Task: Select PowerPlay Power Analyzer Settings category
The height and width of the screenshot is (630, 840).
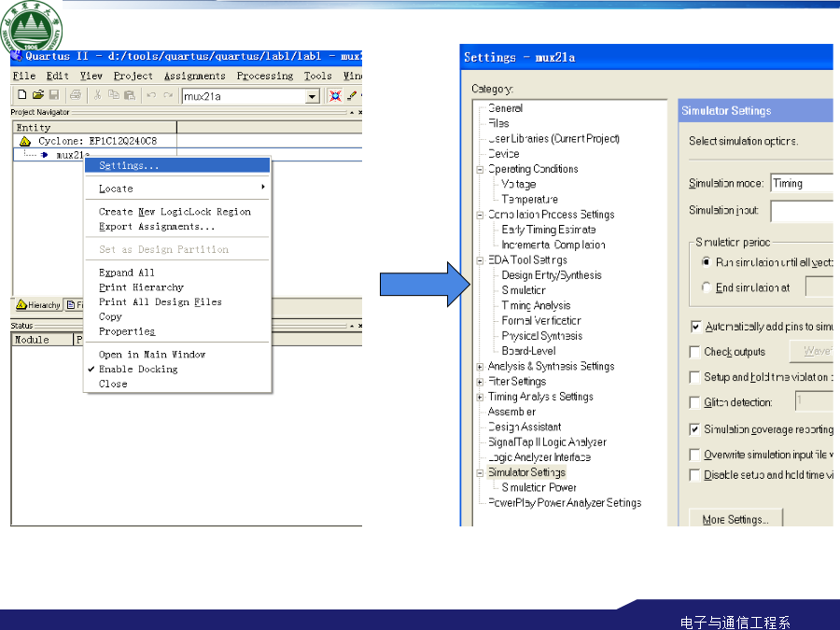Action: [565, 503]
